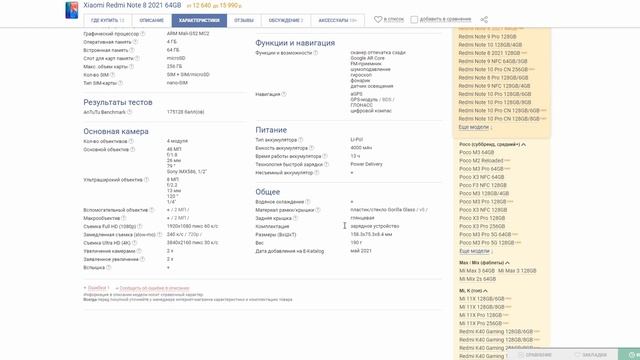The width and height of the screenshot is (640, 360).
Task: Switch to the ОПИСАНИЕ tab
Action: click(x=151, y=20)
